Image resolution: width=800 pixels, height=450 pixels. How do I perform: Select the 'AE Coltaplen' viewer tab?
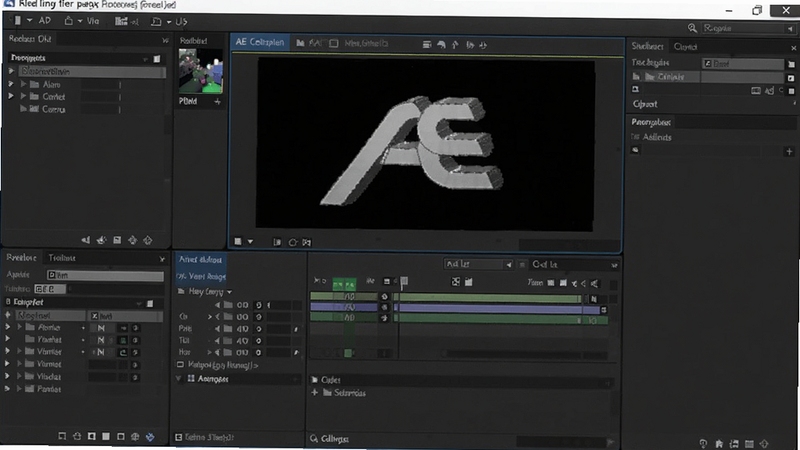point(260,42)
